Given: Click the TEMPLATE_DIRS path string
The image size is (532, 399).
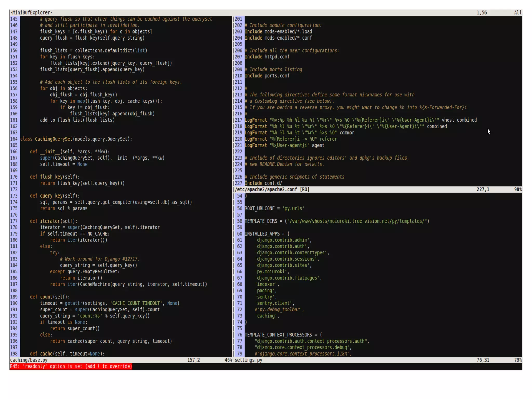Looking at the screenshot, I should pos(357,221).
